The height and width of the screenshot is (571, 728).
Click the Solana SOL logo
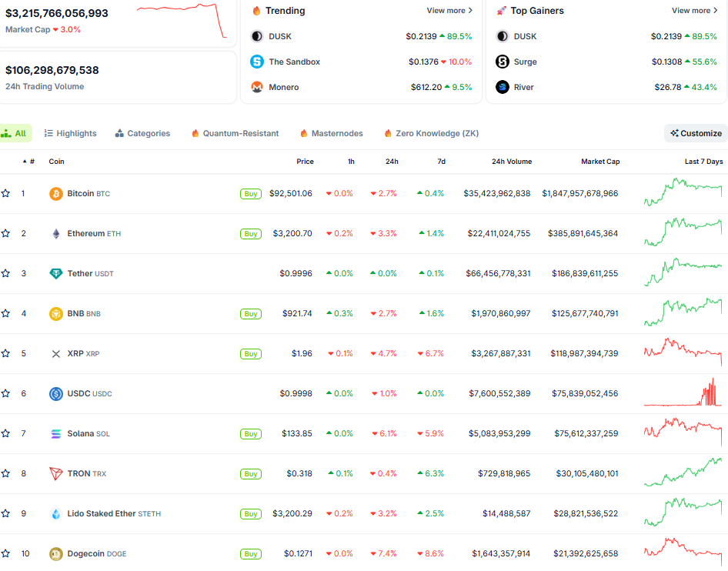click(x=55, y=433)
